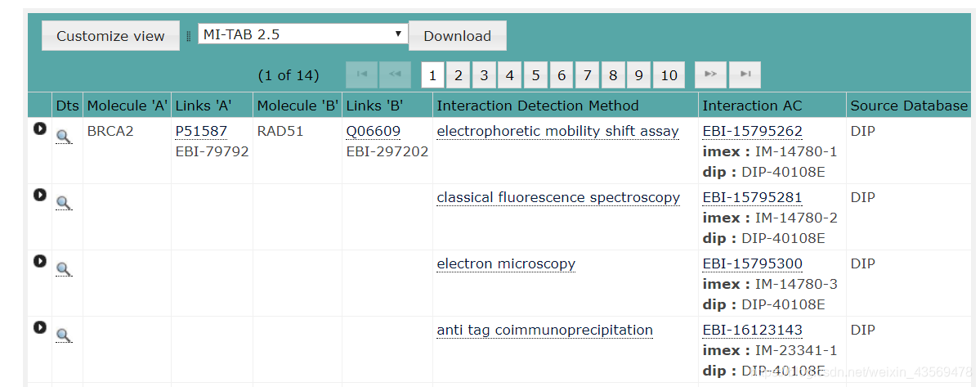Select results page 2
The width and height of the screenshot is (980, 387).
459,75
